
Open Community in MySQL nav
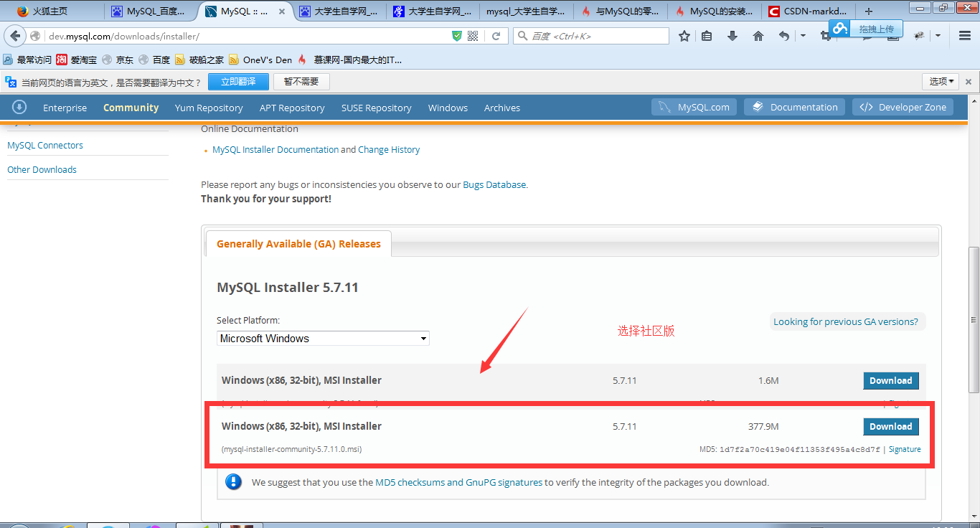coord(131,108)
